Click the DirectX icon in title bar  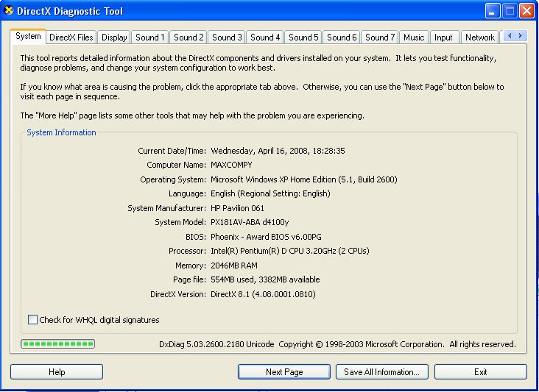pyautogui.click(x=10, y=11)
